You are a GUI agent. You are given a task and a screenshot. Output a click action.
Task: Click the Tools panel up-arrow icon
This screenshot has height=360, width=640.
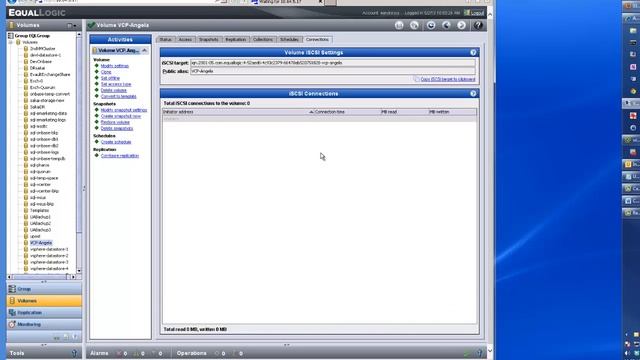click(x=75, y=353)
